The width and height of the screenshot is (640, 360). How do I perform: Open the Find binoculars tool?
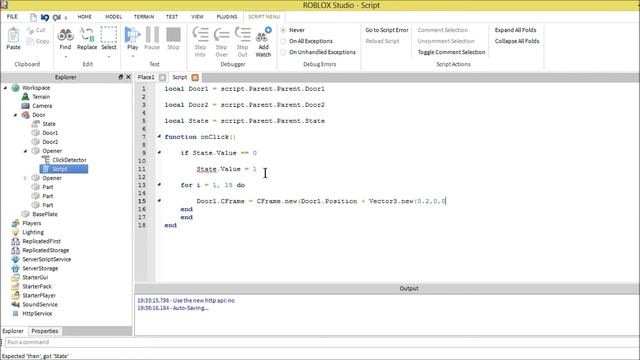click(65, 35)
